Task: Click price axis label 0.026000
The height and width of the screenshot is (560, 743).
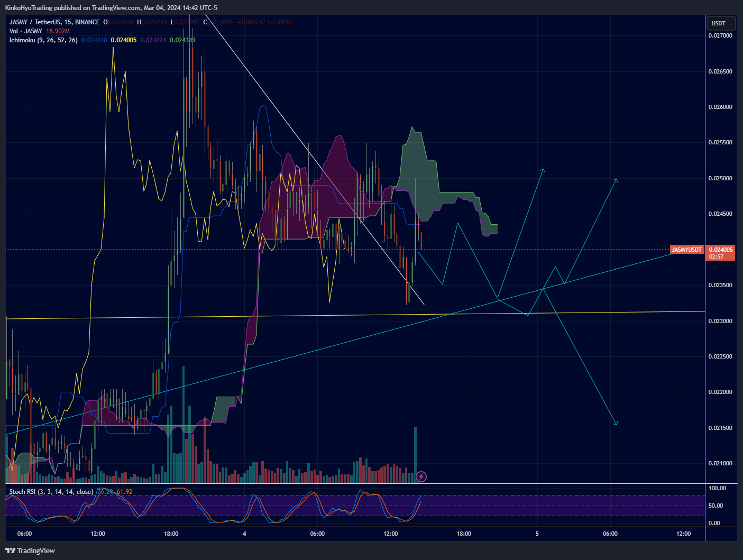Action: pos(720,107)
